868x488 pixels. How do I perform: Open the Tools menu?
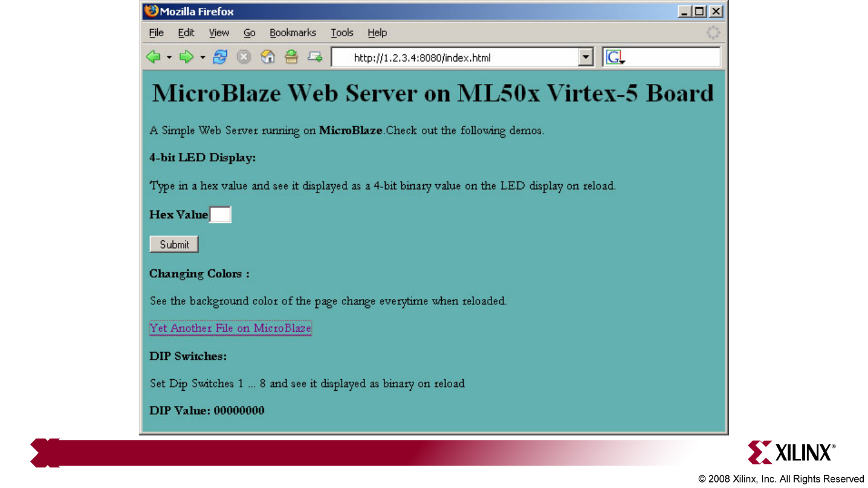coord(342,33)
